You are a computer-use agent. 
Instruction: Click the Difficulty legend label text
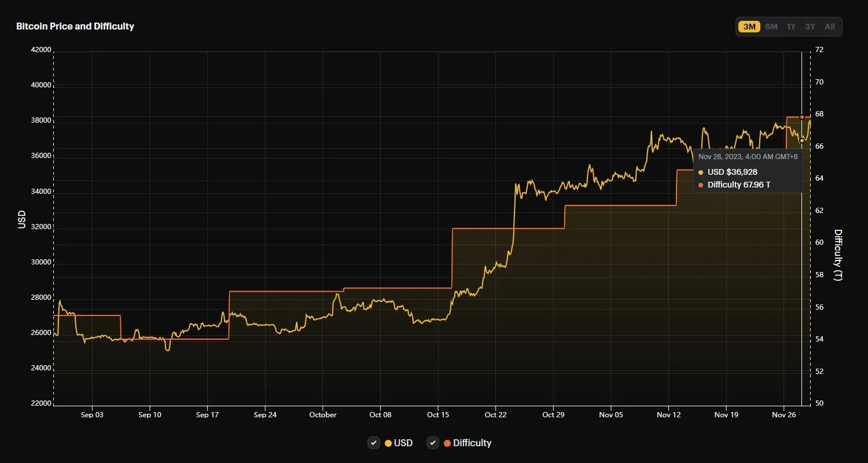(472, 443)
